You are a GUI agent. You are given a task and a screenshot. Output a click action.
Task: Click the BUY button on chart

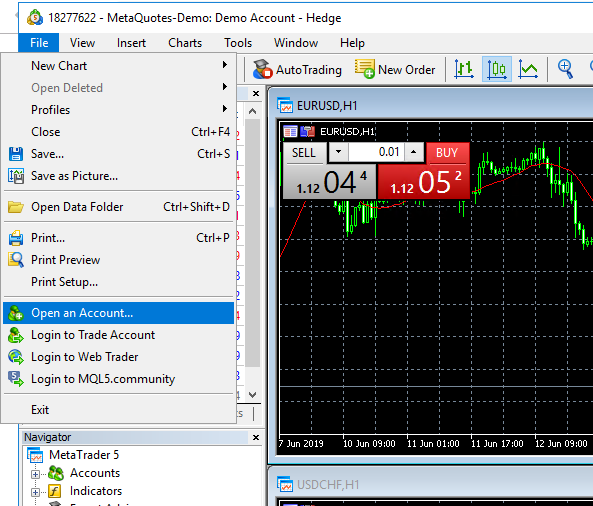click(447, 153)
